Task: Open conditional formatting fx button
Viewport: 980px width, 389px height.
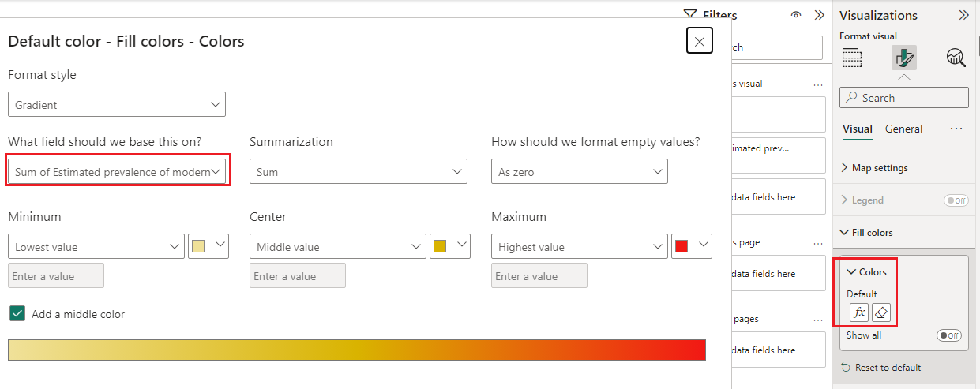Action: point(859,312)
